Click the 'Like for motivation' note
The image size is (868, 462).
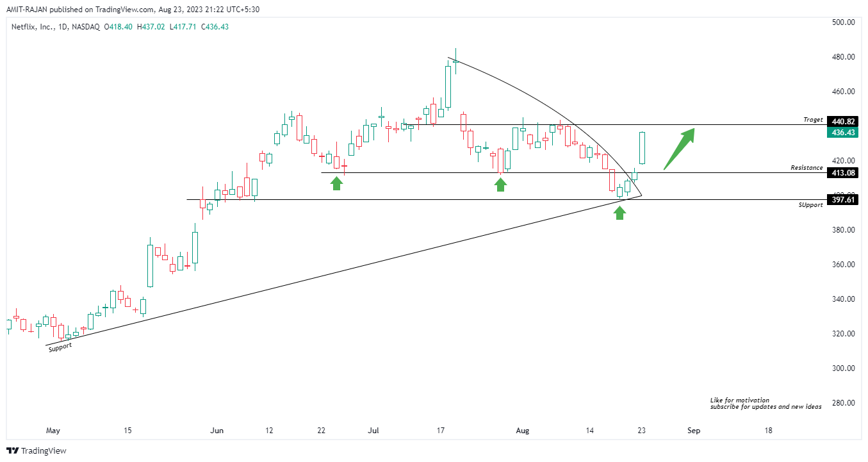[740, 400]
